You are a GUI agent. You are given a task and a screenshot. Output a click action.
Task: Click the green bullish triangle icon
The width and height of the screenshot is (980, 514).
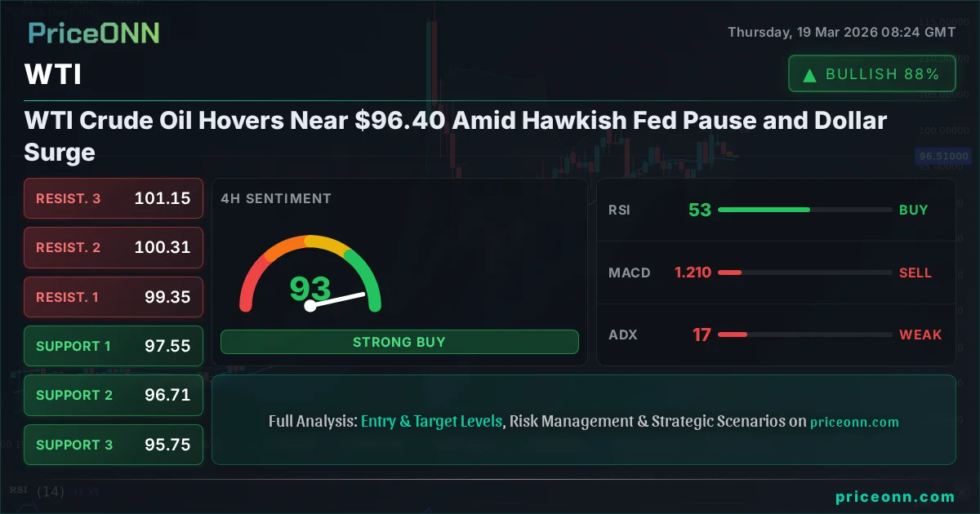(809, 75)
